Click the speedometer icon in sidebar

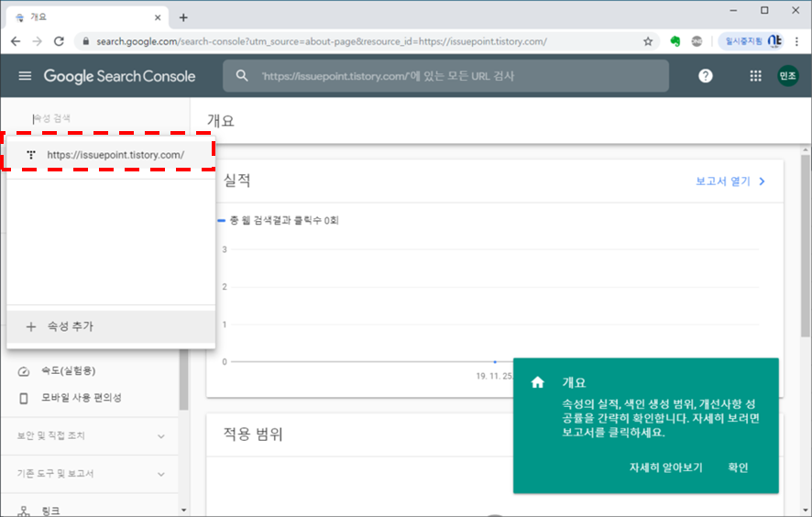[x=23, y=371]
